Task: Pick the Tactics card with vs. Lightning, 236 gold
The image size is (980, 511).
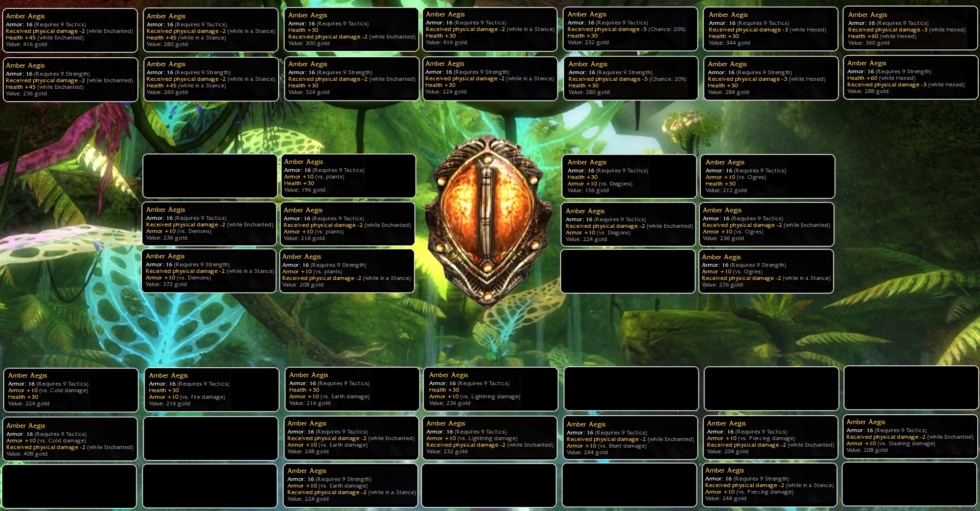Action: coord(490,389)
